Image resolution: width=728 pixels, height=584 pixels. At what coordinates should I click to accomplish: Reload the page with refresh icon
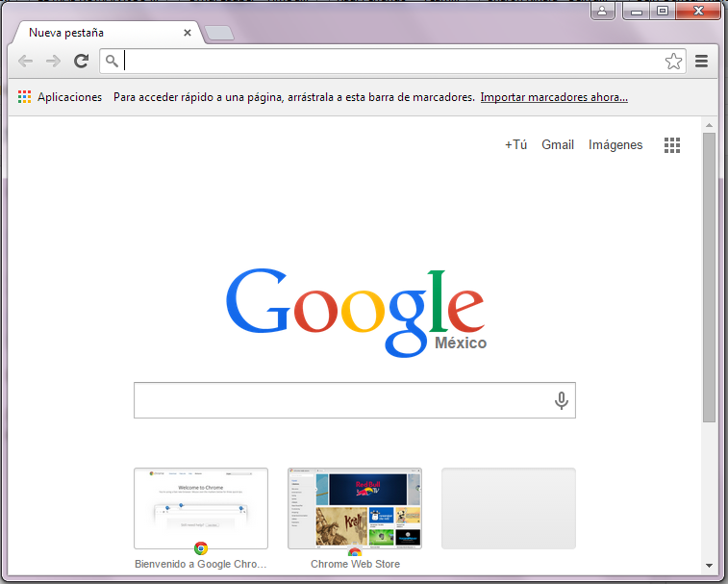(82, 61)
